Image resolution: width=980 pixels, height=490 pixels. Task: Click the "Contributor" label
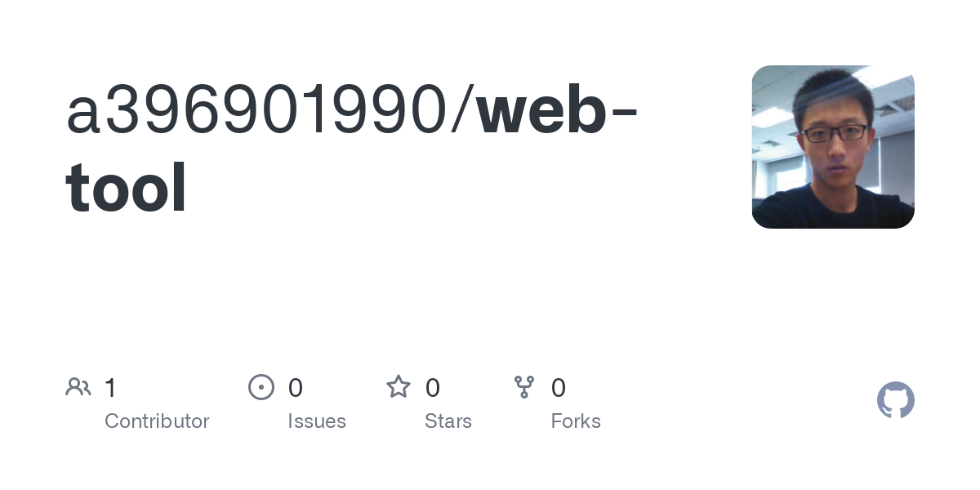pyautogui.click(x=157, y=421)
